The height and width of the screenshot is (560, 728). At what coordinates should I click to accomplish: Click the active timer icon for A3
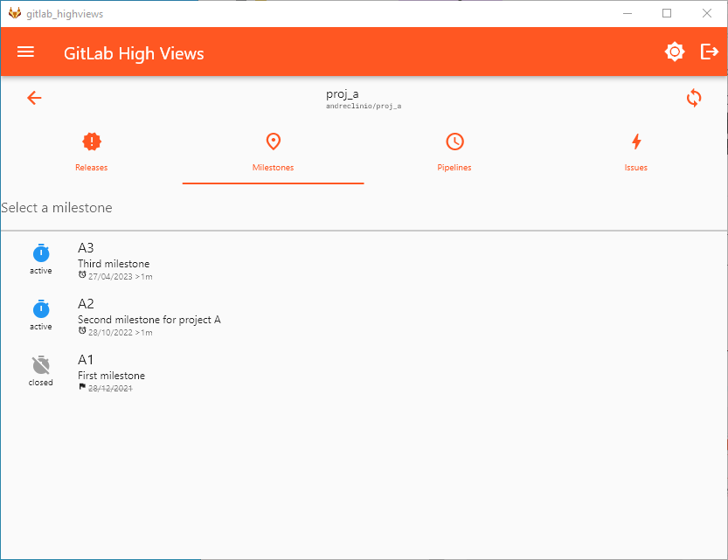[x=41, y=252]
